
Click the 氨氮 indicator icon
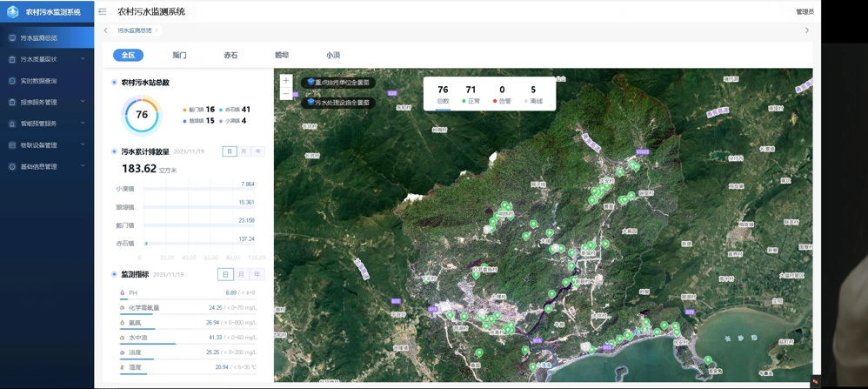point(123,323)
